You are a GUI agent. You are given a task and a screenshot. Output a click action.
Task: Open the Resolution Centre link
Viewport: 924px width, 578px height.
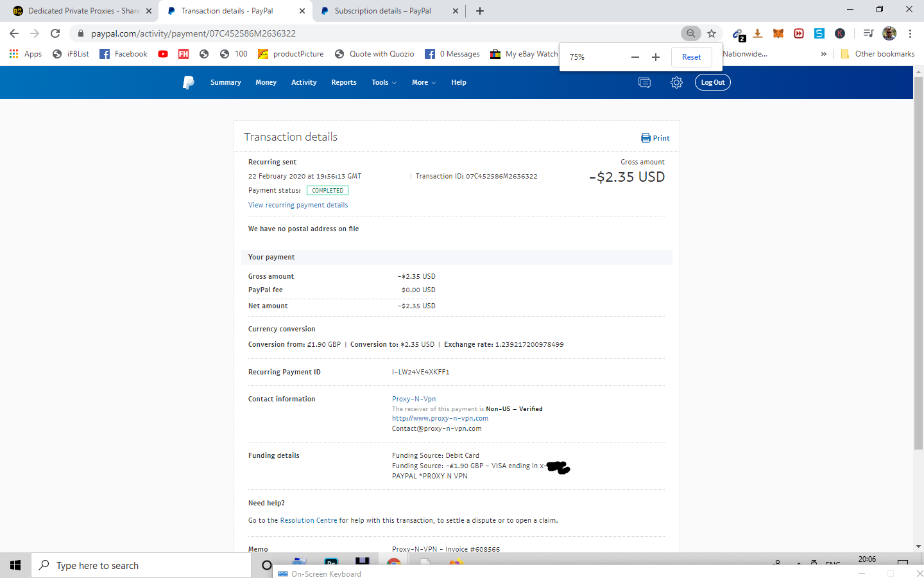309,520
